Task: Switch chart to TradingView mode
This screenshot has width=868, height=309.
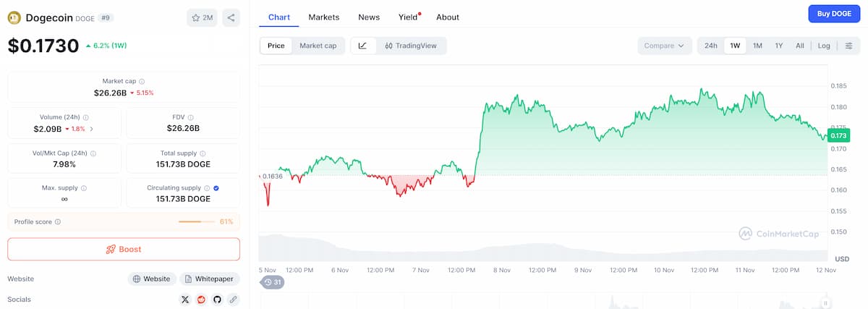Action: click(x=410, y=46)
